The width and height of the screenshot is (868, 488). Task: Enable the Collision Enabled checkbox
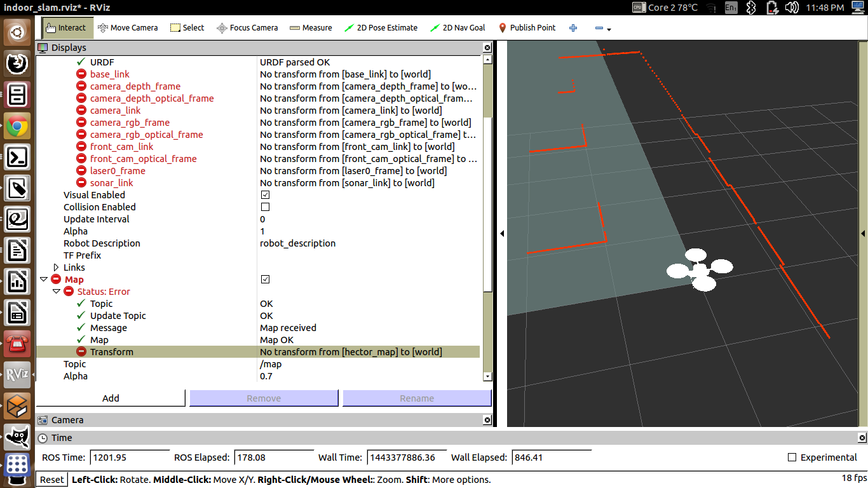pos(265,207)
